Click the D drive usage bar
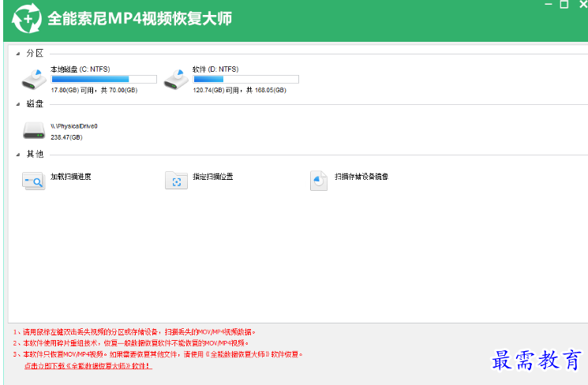The width and height of the screenshot is (588, 385). 246,79
